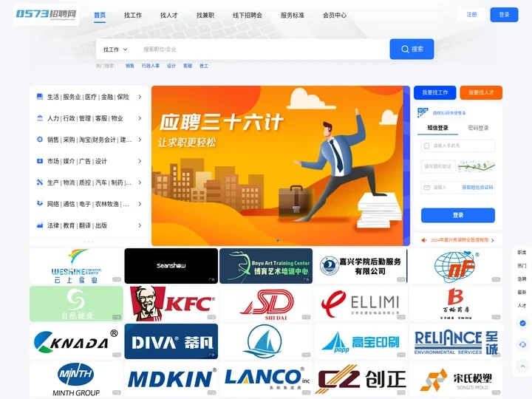Viewport: 532px width, 399px height.
Task: Open the 百姓药房 pharmacy logo
Action: tap(456, 304)
